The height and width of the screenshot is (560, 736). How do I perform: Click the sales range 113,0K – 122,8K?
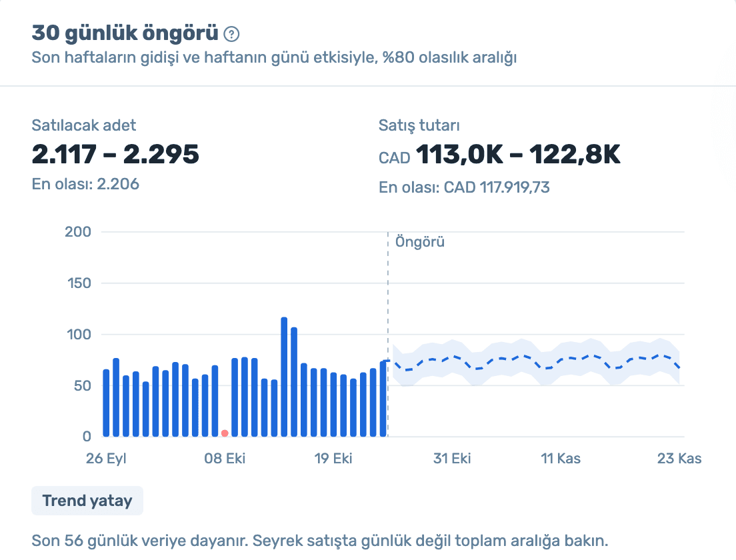[x=518, y=155]
